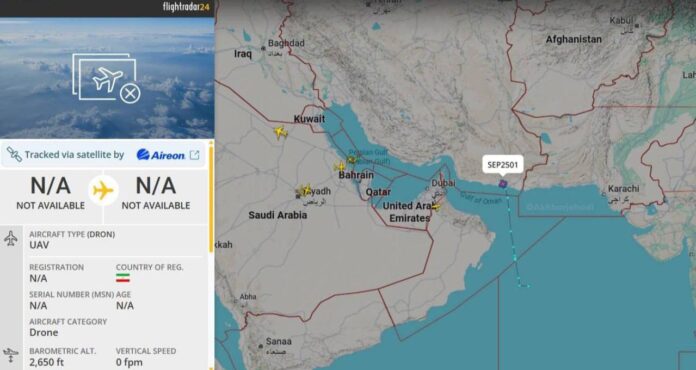
Task: Click the altitude section icon
Action: [x=11, y=355]
